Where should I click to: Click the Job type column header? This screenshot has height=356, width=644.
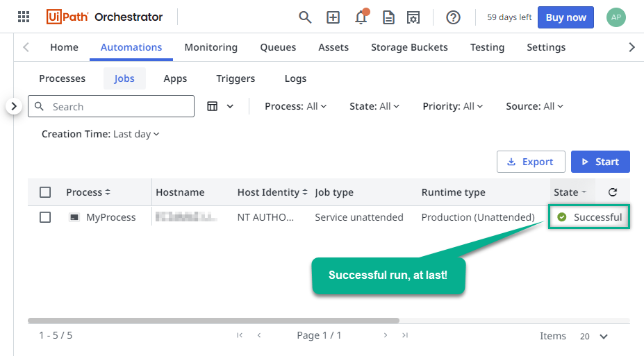click(x=334, y=192)
